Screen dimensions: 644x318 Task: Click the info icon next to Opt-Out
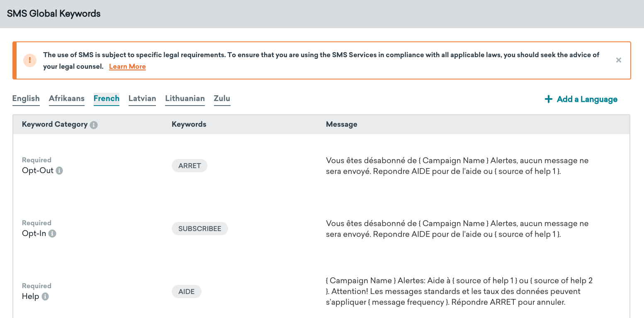pyautogui.click(x=59, y=171)
